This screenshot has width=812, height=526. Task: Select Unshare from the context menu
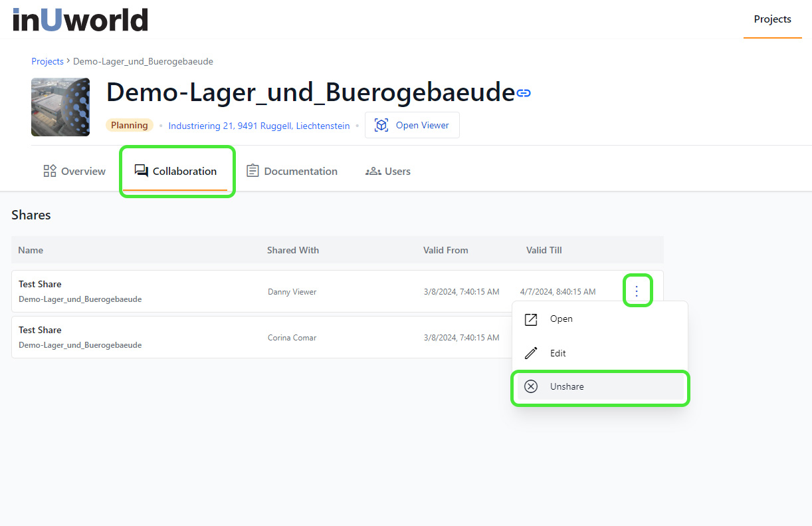click(567, 386)
